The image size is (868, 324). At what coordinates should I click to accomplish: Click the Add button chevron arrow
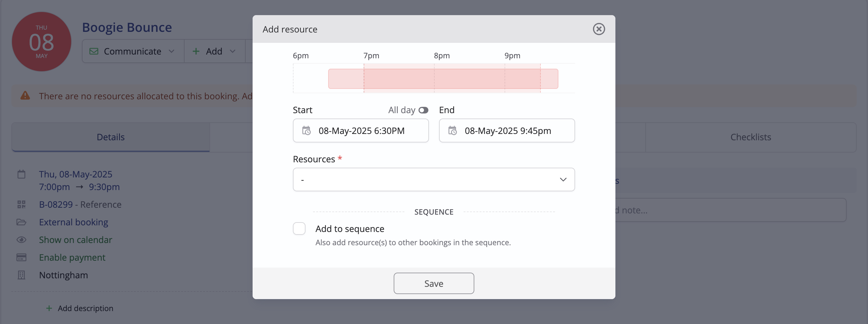[x=232, y=51]
